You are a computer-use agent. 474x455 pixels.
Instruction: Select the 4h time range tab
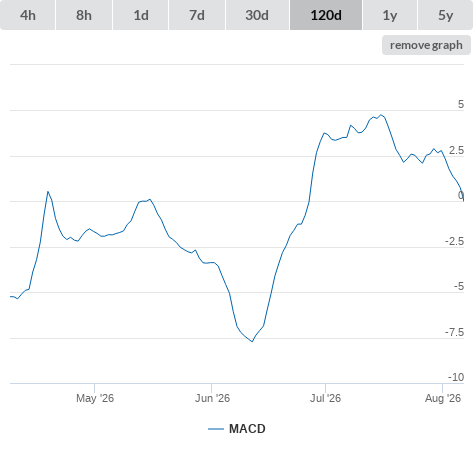(x=28, y=15)
